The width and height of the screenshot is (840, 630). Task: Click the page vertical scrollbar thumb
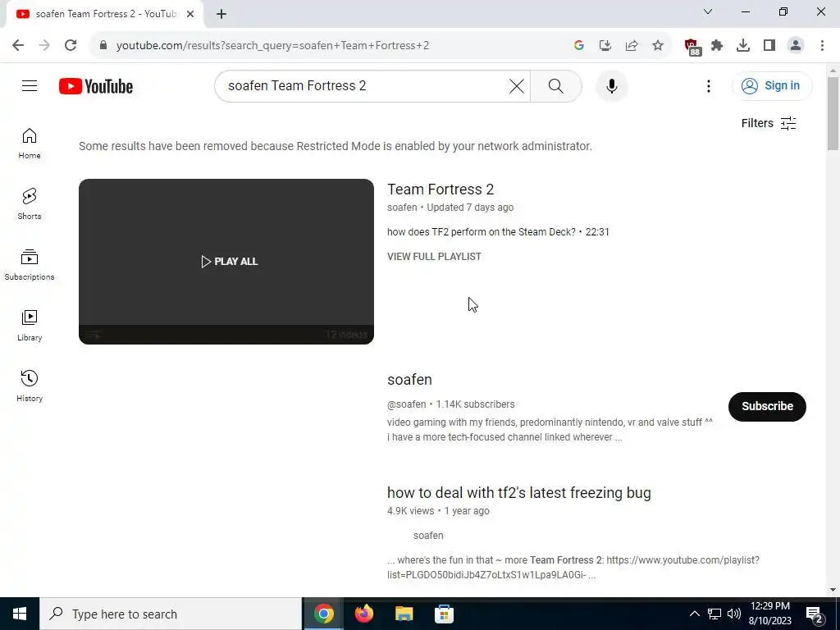[x=833, y=113]
